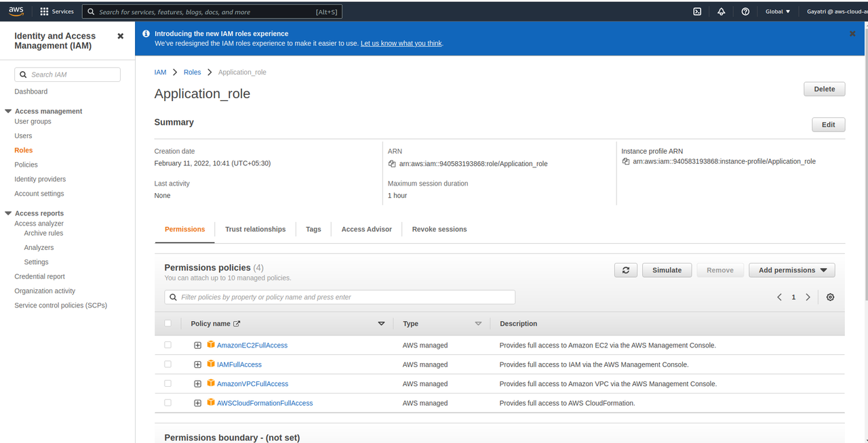
Task: Check the AmazonVPCFullAccess row checkbox
Action: click(168, 384)
